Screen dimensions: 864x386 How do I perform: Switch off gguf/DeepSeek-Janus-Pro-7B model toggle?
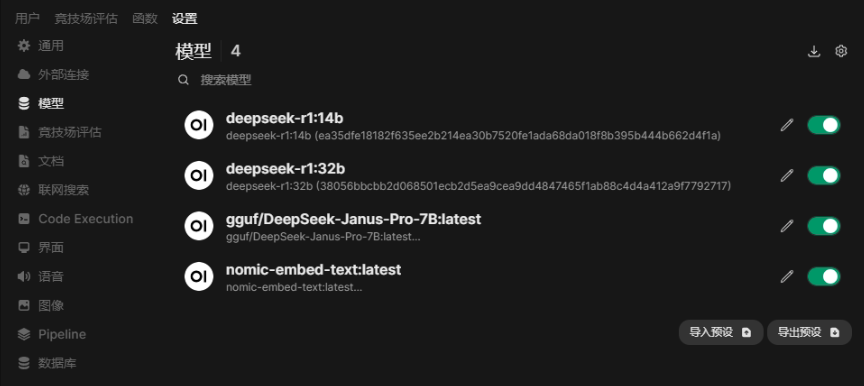tap(824, 226)
